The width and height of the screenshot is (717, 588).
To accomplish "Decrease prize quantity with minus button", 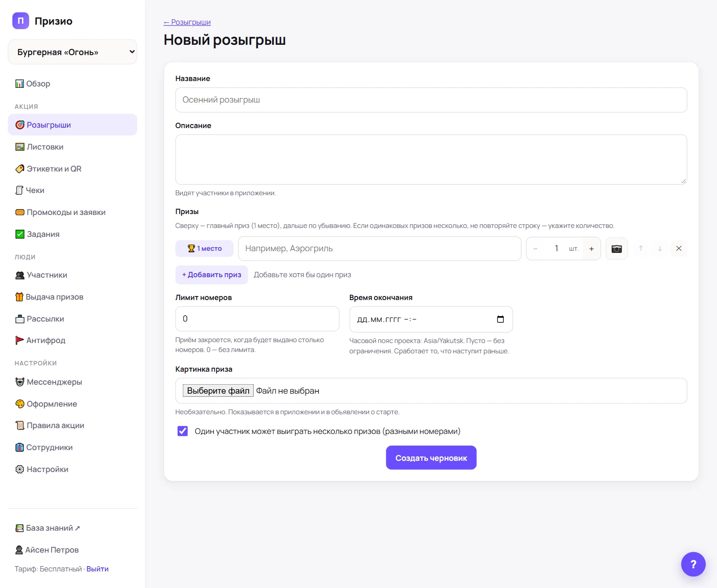I will tap(536, 249).
